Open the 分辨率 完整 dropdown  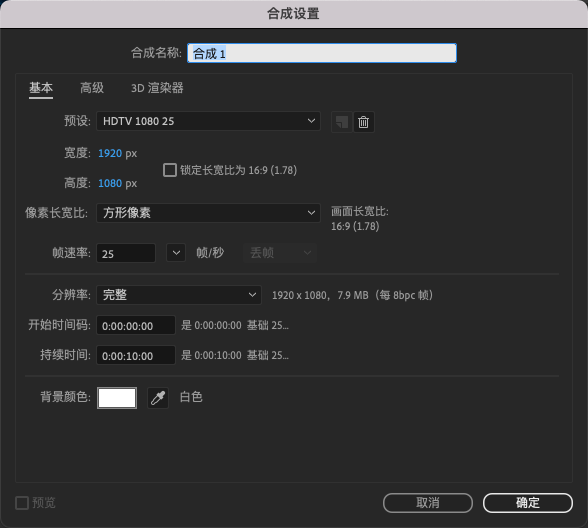point(179,295)
